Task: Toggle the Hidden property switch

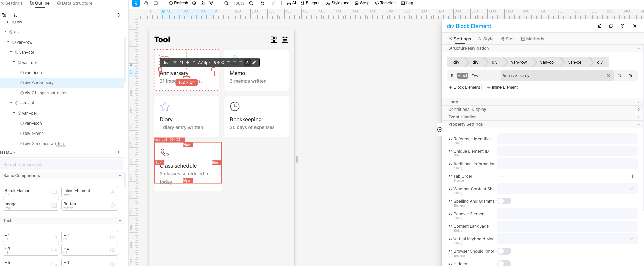Action: point(504,263)
